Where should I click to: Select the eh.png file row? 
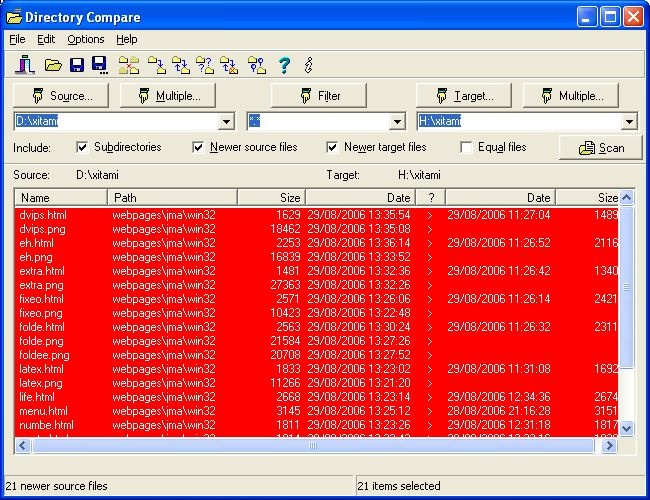[x=317, y=257]
